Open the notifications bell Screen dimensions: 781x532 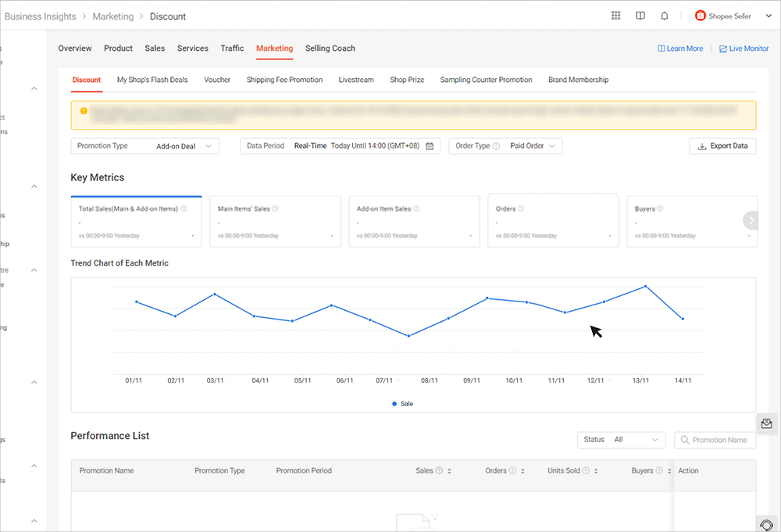coord(665,16)
